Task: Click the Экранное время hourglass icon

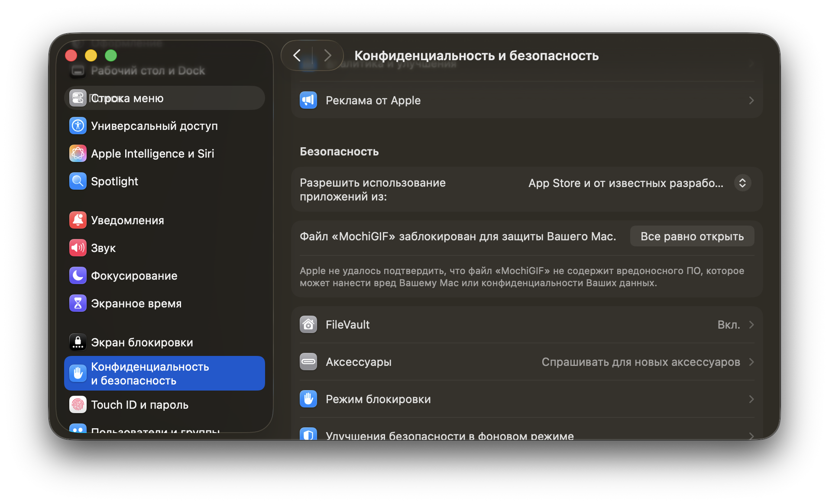Action: tap(78, 304)
